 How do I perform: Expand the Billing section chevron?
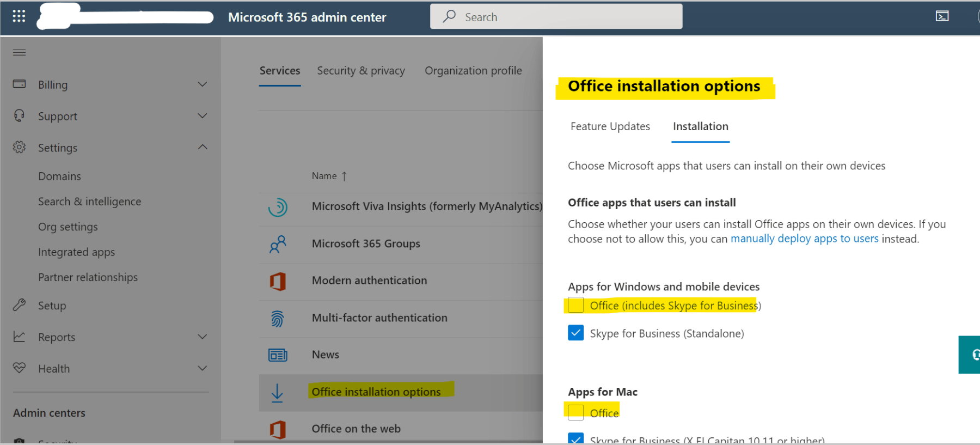pyautogui.click(x=203, y=84)
